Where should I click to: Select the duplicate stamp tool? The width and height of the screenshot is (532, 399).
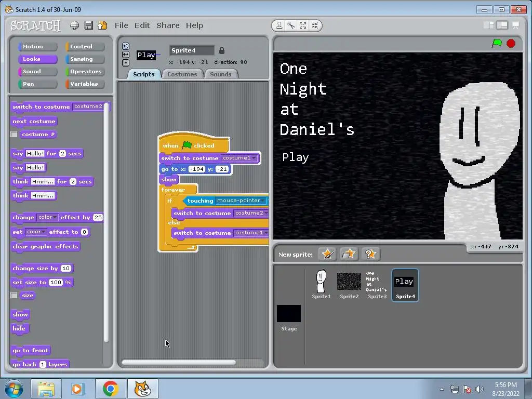[279, 26]
